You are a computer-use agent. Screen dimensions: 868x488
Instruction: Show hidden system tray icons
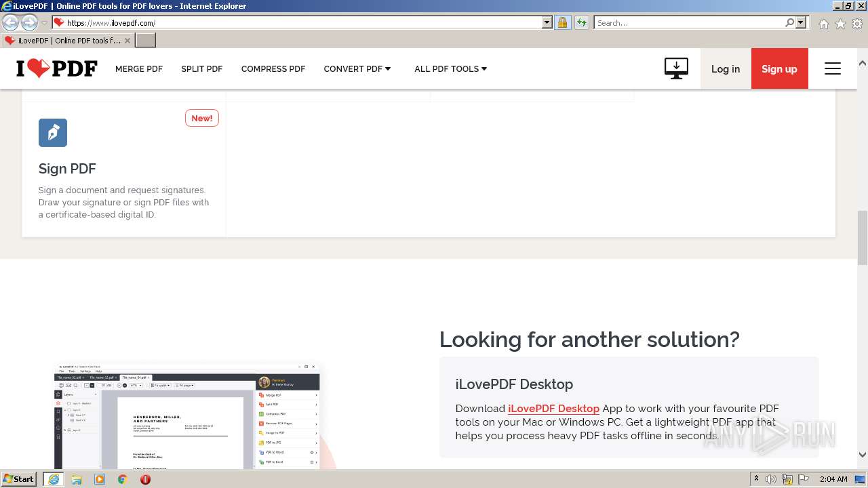click(x=757, y=479)
